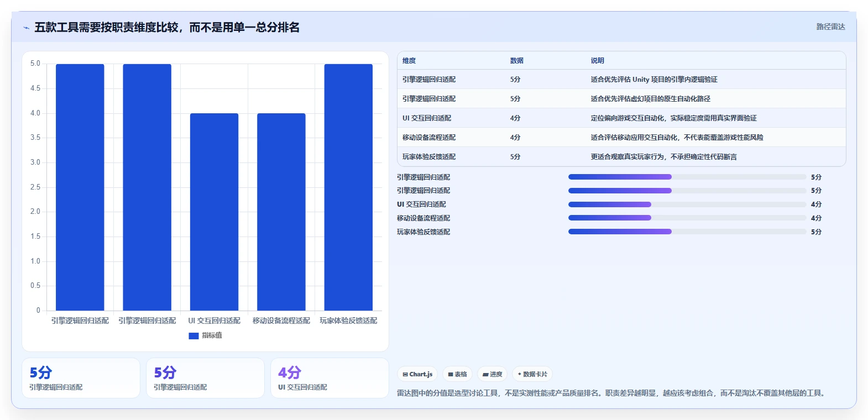Click the 表格 chip
This screenshot has height=420, width=868.
[457, 374]
